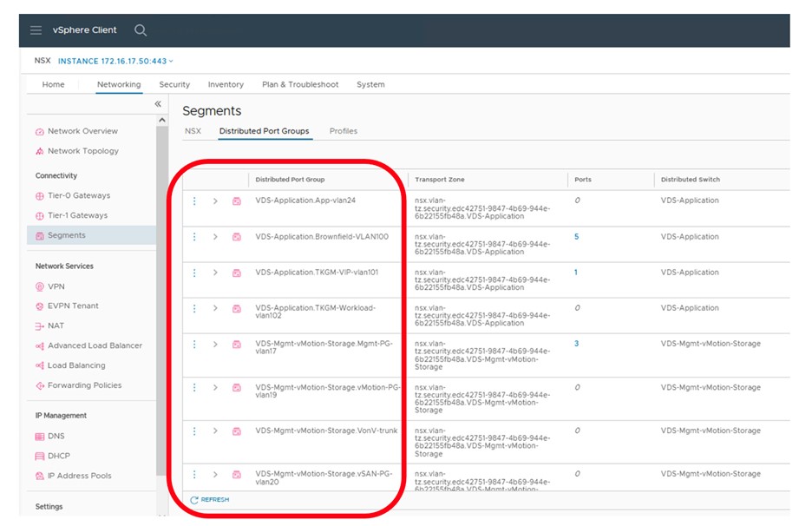Open the NSX instance 172.16.17.50:443 dropdown

click(116, 61)
